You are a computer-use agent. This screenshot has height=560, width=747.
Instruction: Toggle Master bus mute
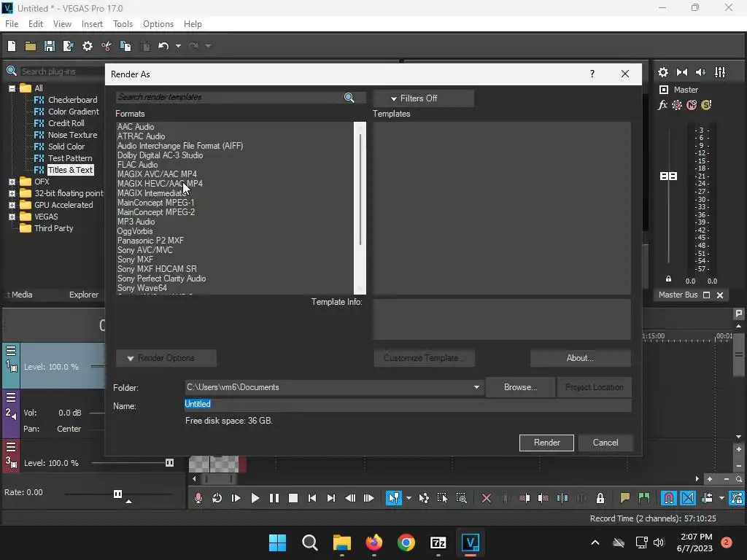(692, 105)
